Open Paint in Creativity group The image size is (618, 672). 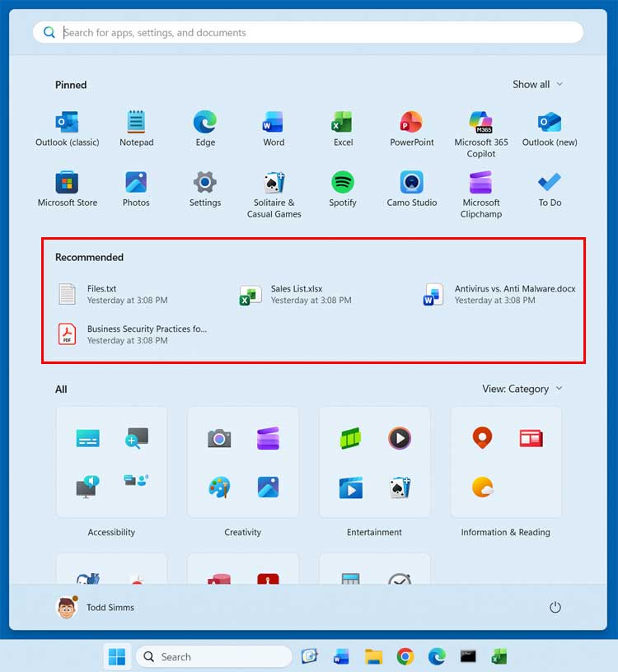coord(219,488)
